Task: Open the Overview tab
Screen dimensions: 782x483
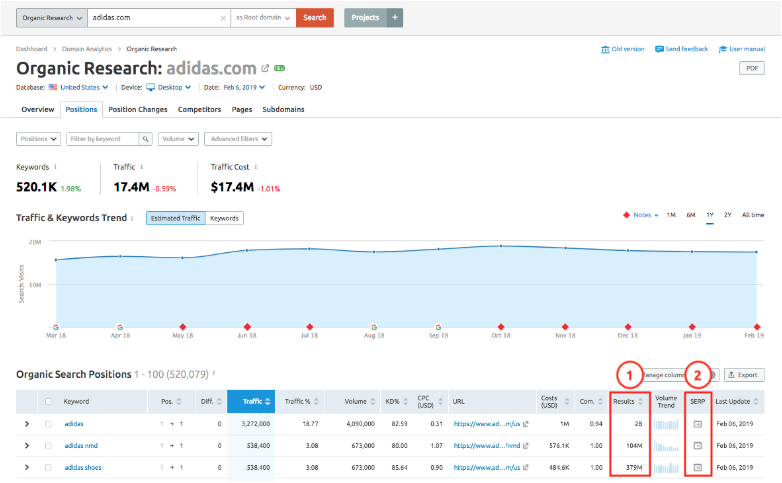Action: coord(37,109)
